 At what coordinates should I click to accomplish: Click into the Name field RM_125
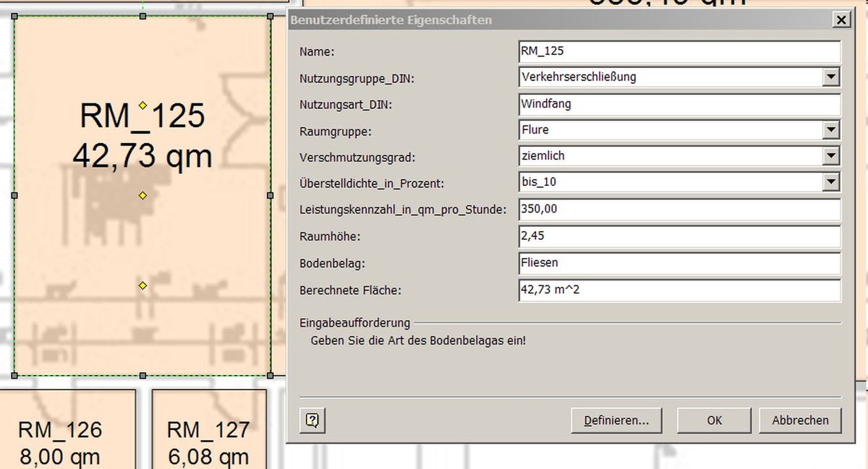[678, 51]
